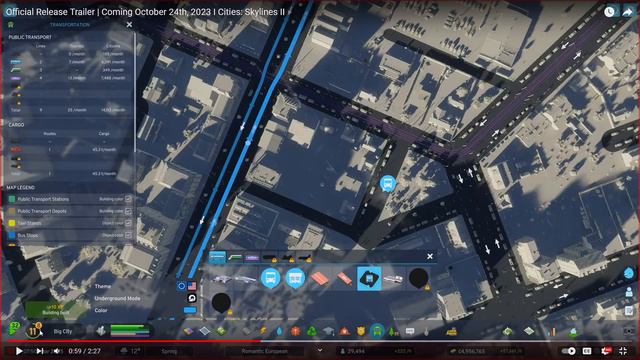Click the yellow Taxi Stands color swatch

pyautogui.click(x=12, y=223)
